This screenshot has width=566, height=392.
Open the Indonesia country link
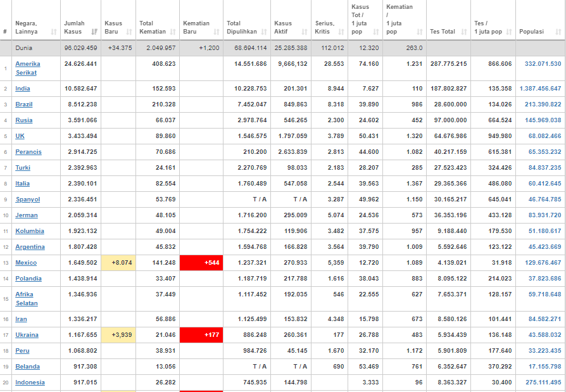coord(30,383)
